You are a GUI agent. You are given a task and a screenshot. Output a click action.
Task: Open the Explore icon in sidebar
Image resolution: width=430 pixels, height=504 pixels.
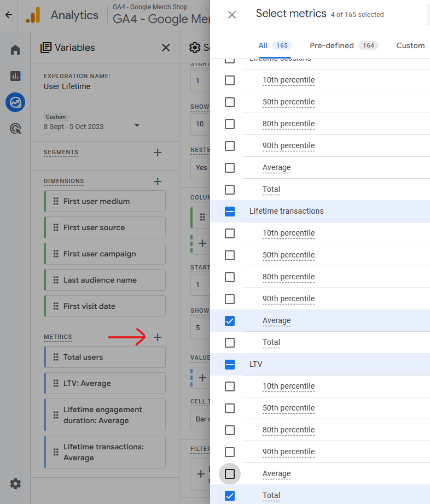[x=15, y=102]
